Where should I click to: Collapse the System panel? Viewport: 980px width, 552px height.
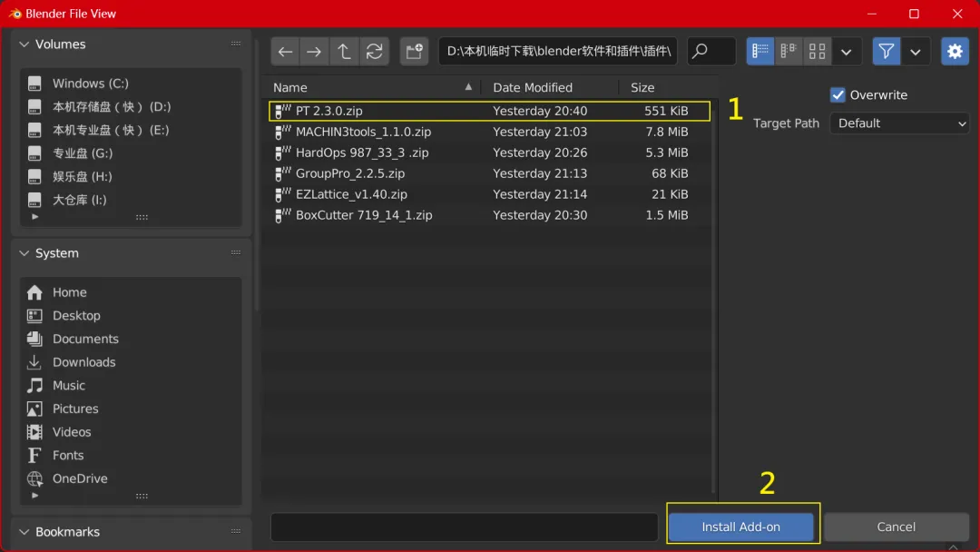click(24, 253)
